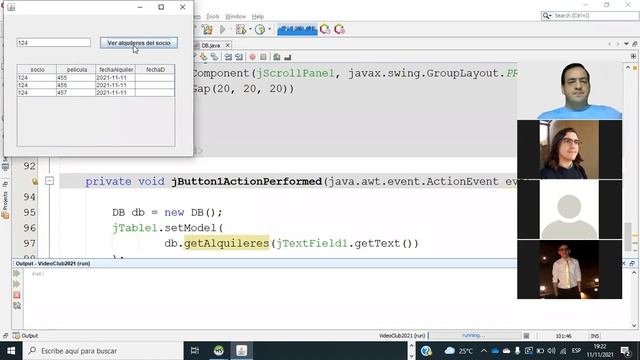Open the Help menu
This screenshot has height=360, width=640.
point(258,16)
